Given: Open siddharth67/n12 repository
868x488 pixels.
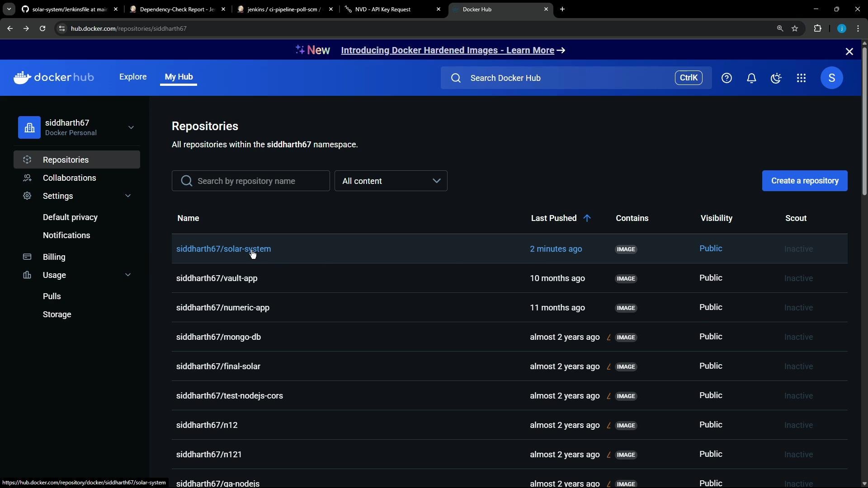Looking at the screenshot, I should click(x=207, y=425).
